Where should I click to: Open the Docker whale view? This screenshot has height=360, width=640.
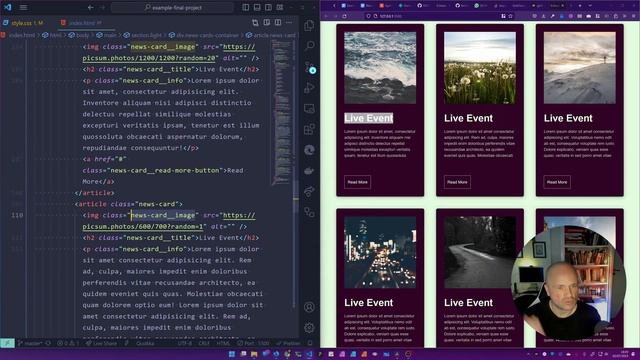tap(309, 171)
